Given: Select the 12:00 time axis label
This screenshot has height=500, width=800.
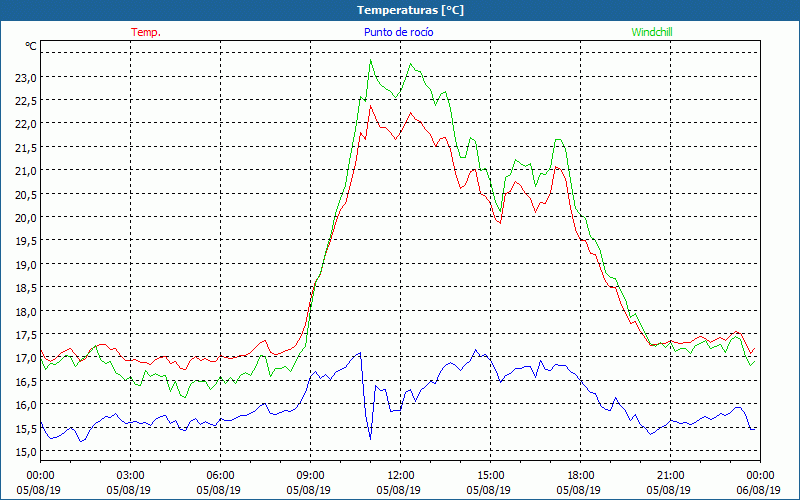Looking at the screenshot, I should 400,475.
